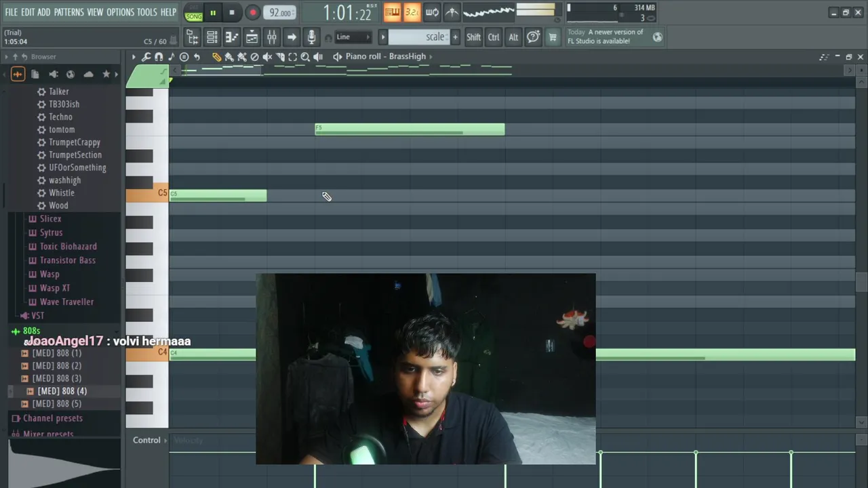Toggle the browser all-sounds tab
This screenshot has height=488, width=868.
click(x=18, y=74)
